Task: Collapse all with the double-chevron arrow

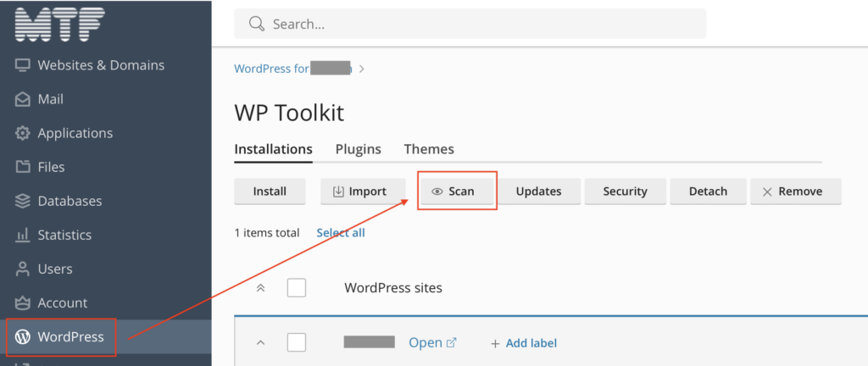Action: point(261,287)
